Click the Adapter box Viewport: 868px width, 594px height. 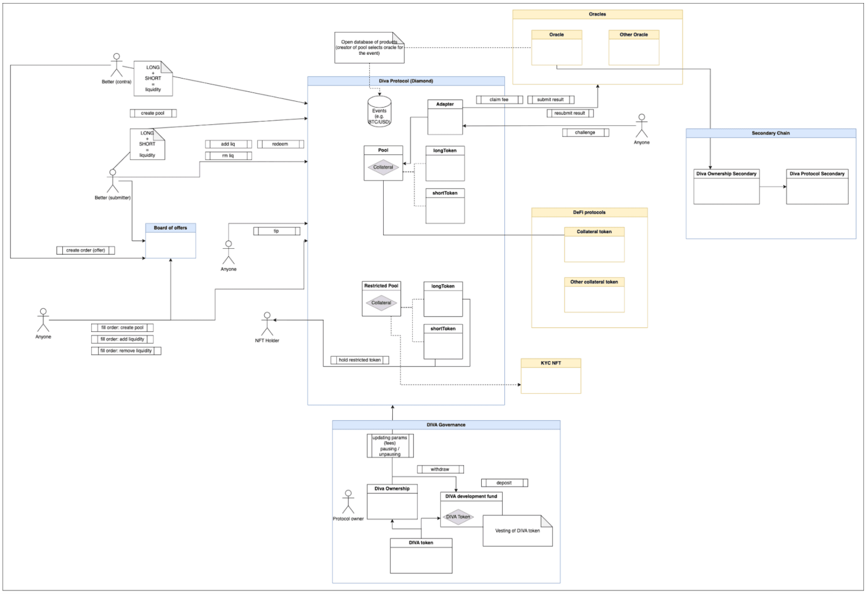(445, 117)
